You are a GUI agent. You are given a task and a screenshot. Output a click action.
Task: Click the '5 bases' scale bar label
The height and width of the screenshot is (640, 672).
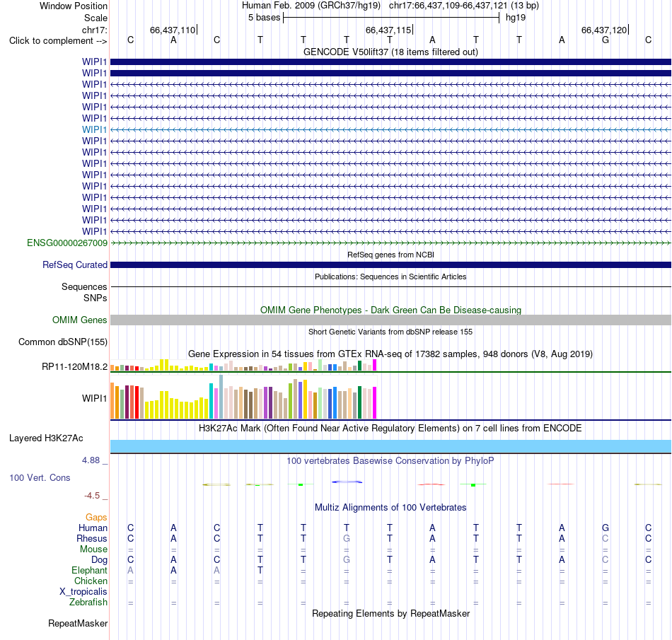click(x=264, y=18)
